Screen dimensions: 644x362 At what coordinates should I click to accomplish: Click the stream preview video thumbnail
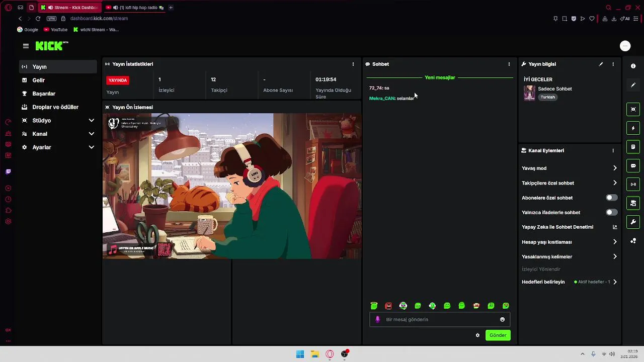click(232, 186)
